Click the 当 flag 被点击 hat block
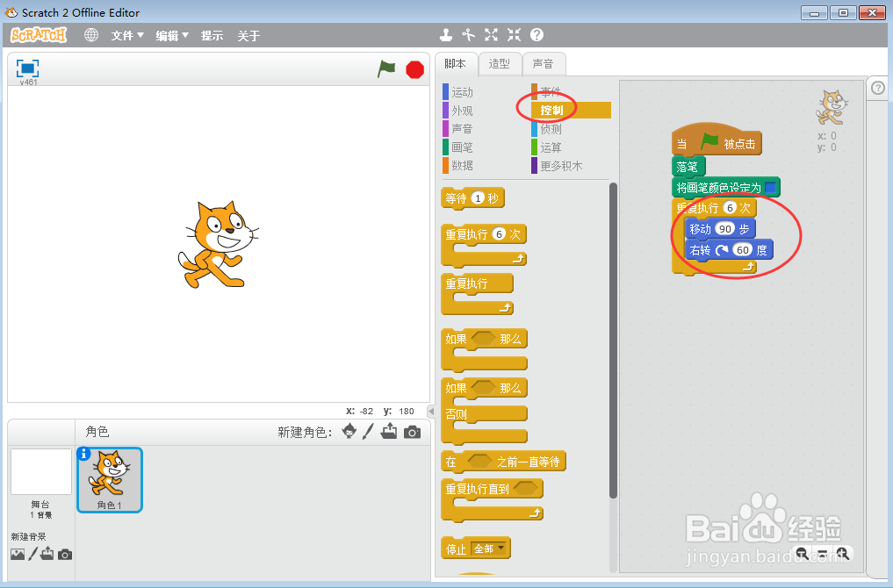This screenshot has width=893, height=588. [x=717, y=140]
